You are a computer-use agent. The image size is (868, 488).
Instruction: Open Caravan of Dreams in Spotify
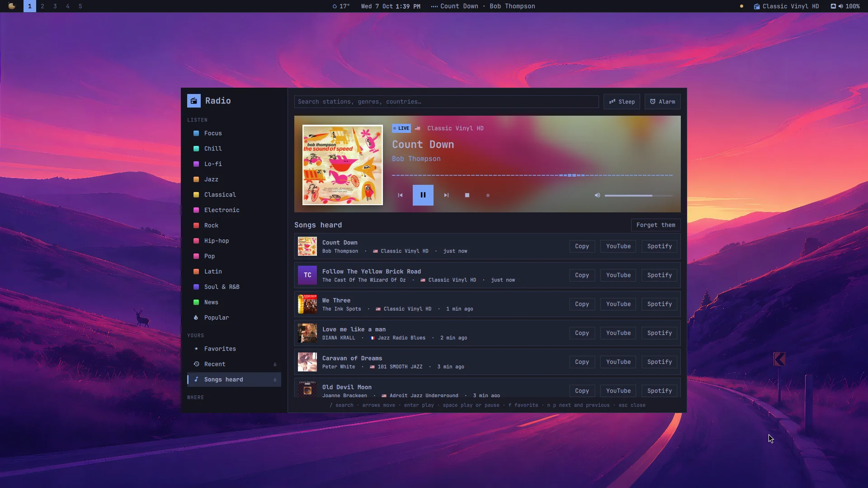(x=659, y=362)
